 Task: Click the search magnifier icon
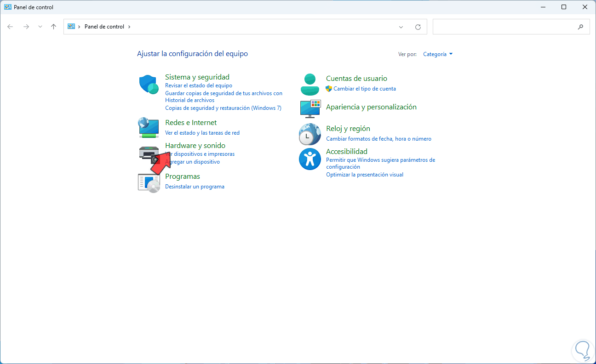point(580,27)
